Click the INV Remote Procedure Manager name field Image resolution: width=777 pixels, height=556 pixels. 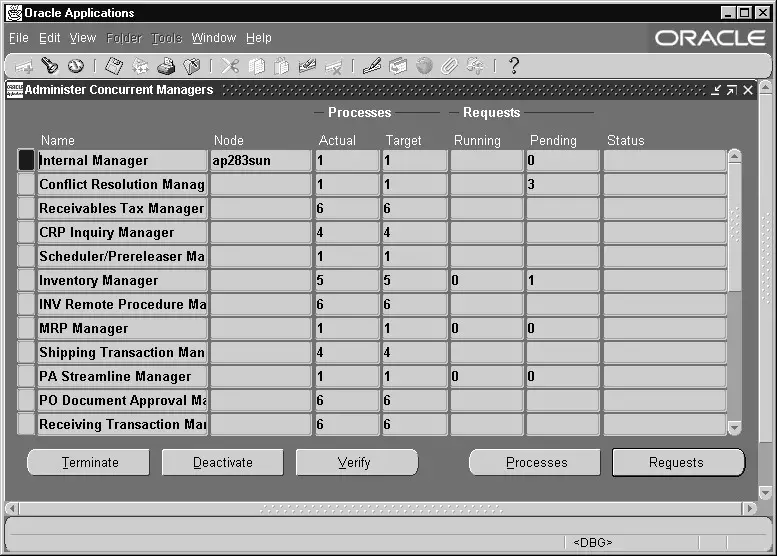pyautogui.click(x=122, y=304)
